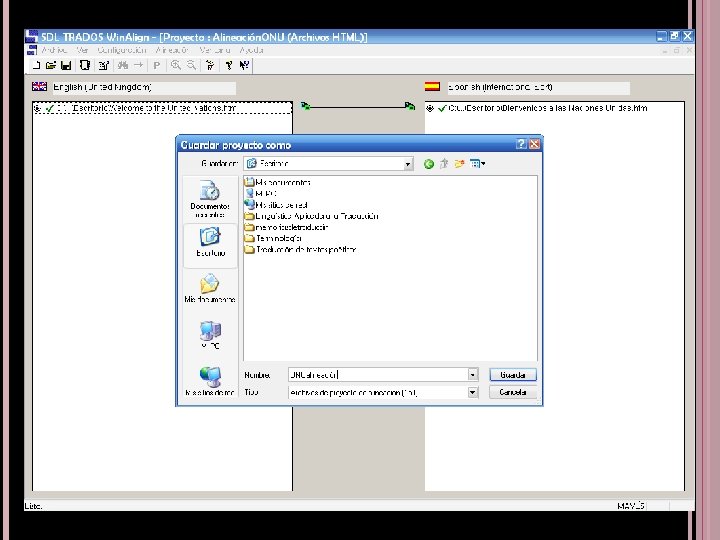
Task: Click the Spanish language field
Action: [x=539, y=87]
